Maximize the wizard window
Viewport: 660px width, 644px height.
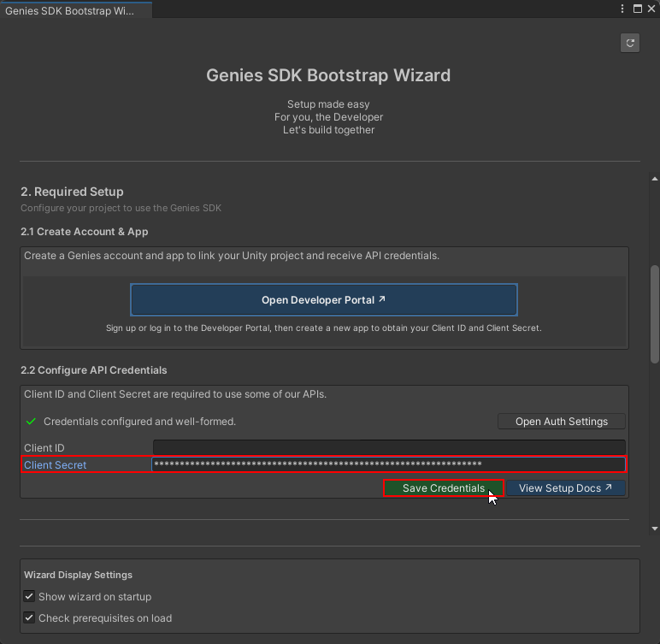pyautogui.click(x=637, y=9)
